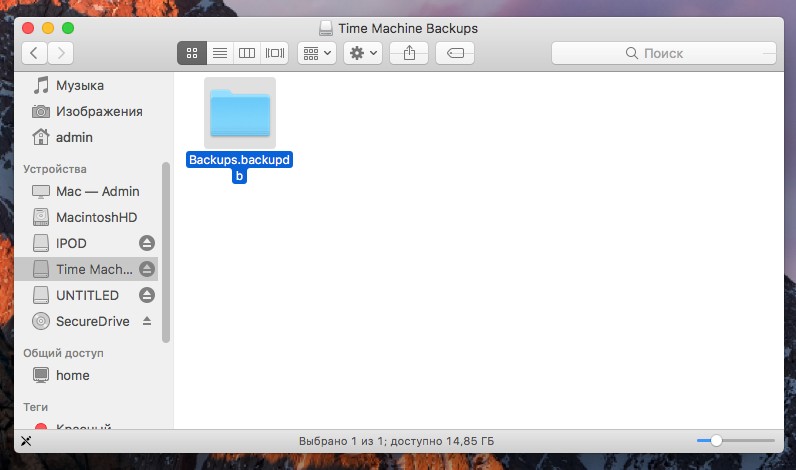Click the Устройства section header
This screenshot has width=796, height=470.
[x=55, y=169]
